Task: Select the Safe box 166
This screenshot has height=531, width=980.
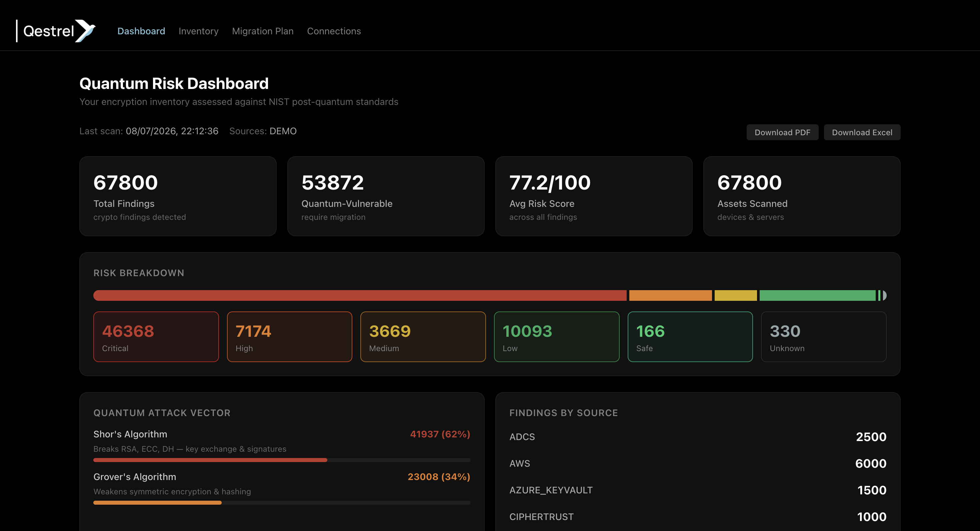Action: 690,337
